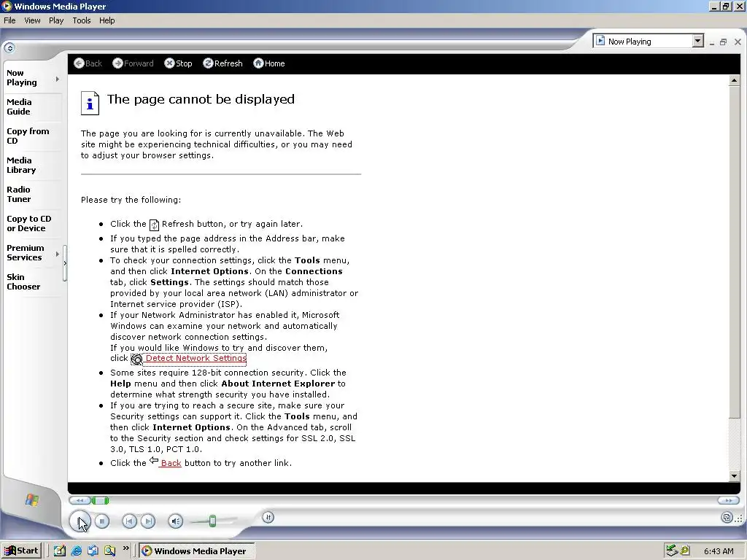Open the Now Playing playlist dropdown
The width and height of the screenshot is (747, 560).
pos(698,41)
